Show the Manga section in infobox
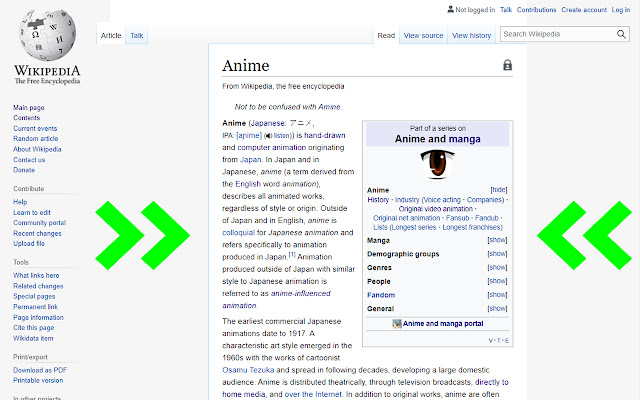Viewport: 640px width, 400px height. click(x=497, y=241)
